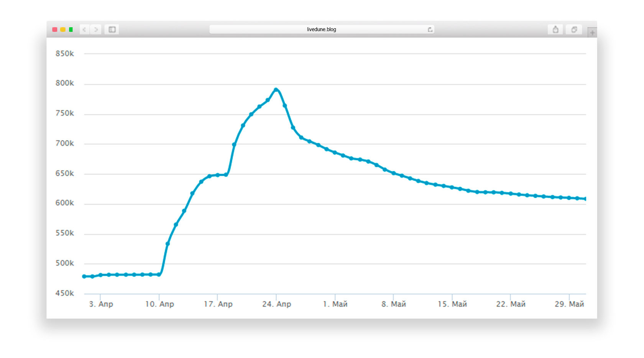
Task: Click the 450k y-axis label
Action: 64,293
